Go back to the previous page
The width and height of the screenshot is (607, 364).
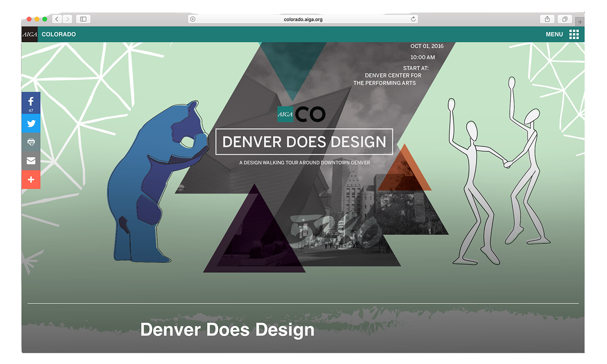coord(57,19)
